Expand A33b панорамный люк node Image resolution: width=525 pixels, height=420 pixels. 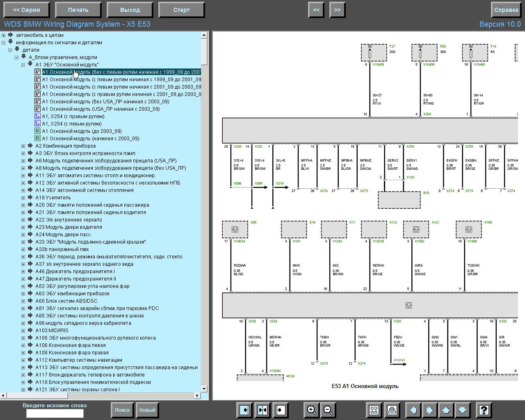pos(23,249)
